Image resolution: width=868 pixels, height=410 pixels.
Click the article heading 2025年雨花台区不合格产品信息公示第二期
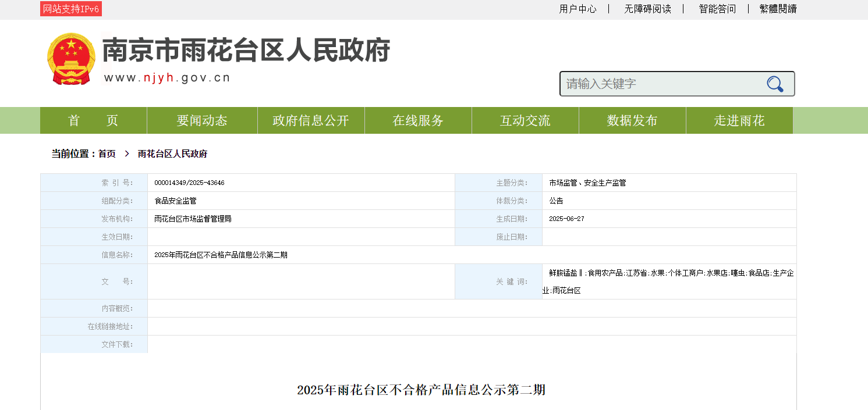[421, 390]
